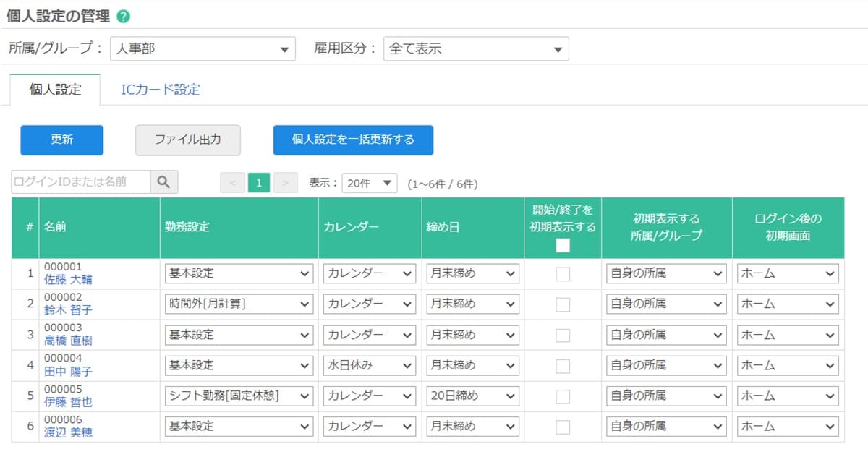The height and width of the screenshot is (470, 868).
Task: Enable the 開始/終了 checkbox for 田中 陽子
Action: tap(563, 366)
